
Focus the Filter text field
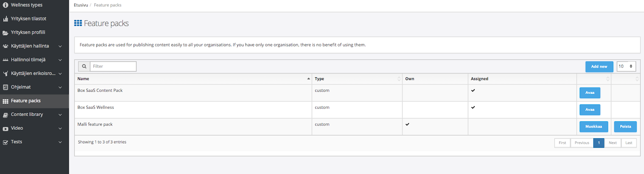(113, 66)
